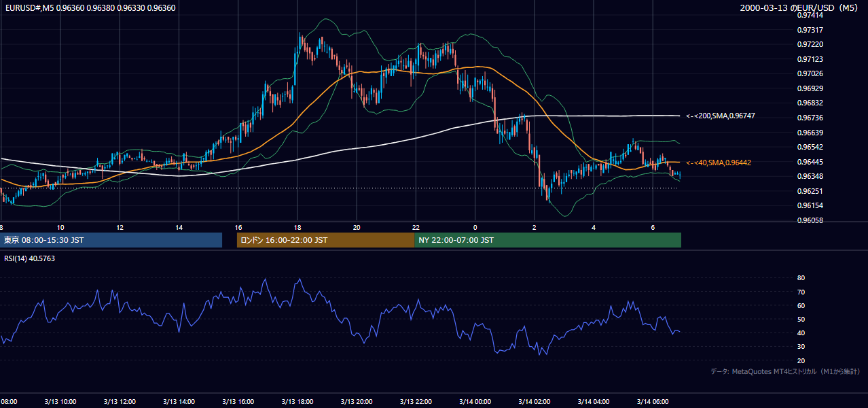This screenshot has height=408, width=868.
Task: Click the MetaQuotes MT4 data source note
Action: point(785,371)
